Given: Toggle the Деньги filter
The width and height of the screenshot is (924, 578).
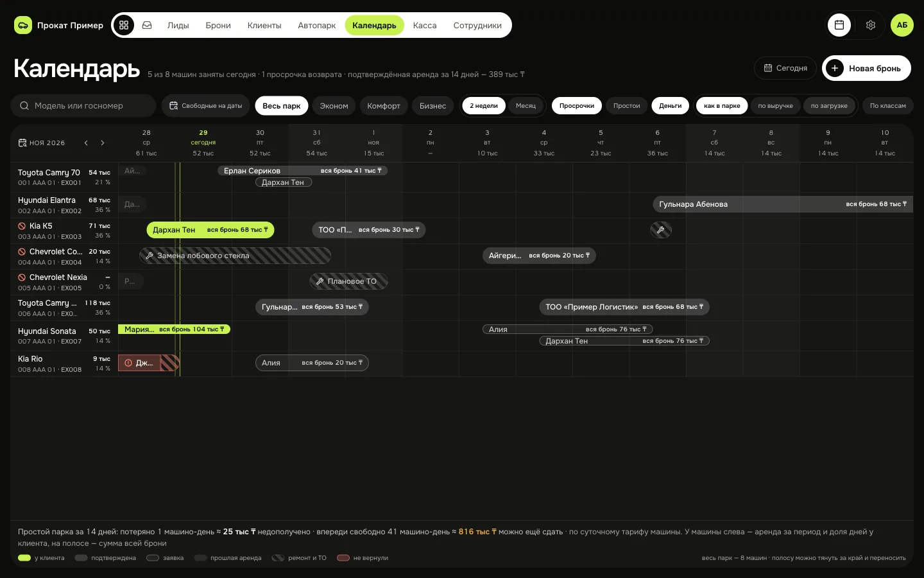Looking at the screenshot, I should click(671, 106).
